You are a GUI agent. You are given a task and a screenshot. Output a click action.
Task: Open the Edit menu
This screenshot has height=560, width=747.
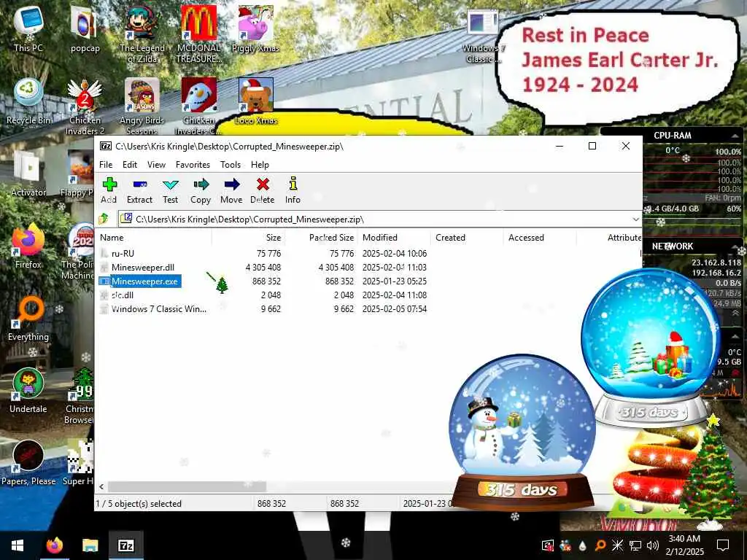click(x=130, y=165)
